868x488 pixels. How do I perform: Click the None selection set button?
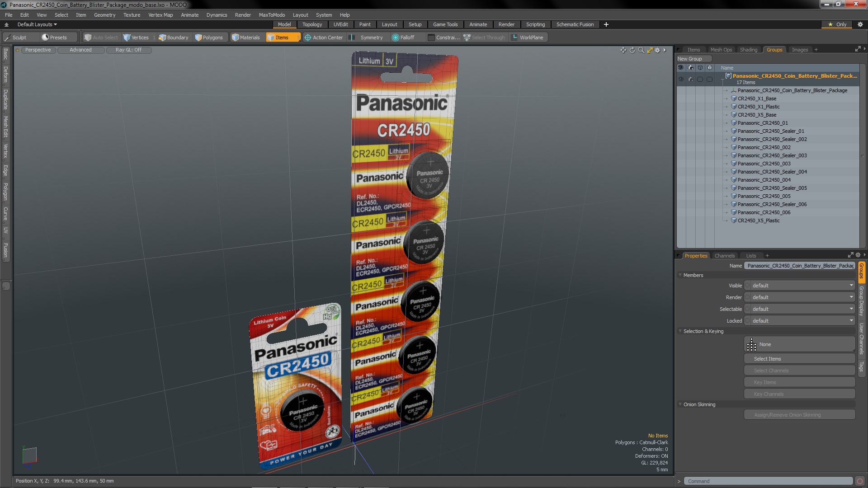(799, 344)
